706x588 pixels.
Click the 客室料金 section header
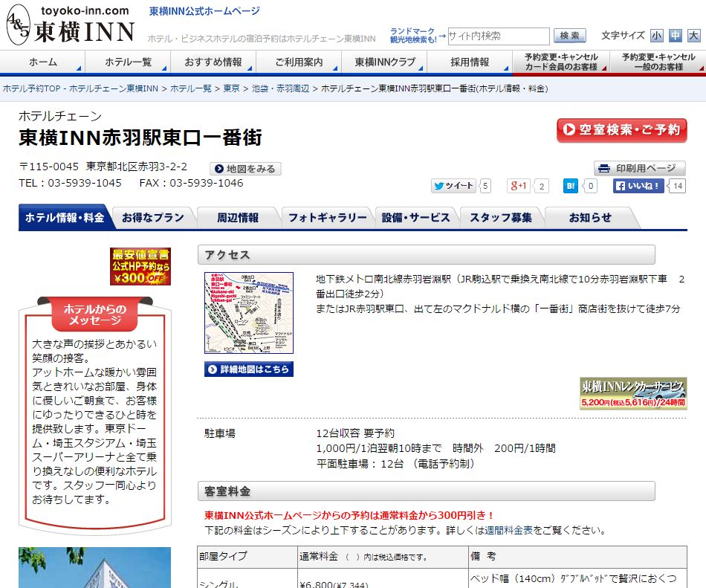coord(427,491)
